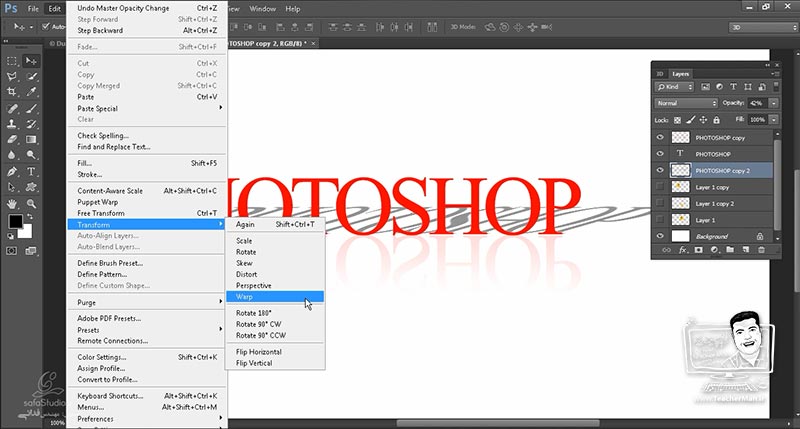Select the Eyedropper tool
Image resolution: width=800 pixels, height=429 pixels.
[x=31, y=92]
